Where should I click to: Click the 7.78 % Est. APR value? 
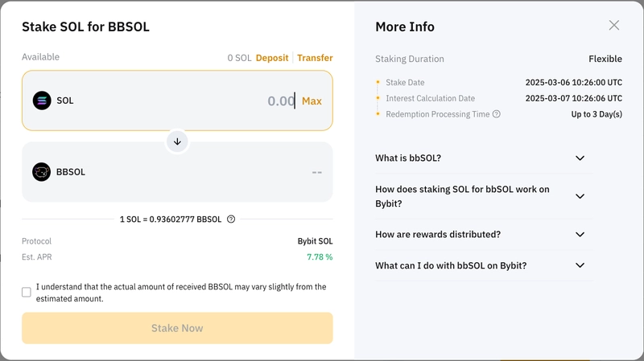320,257
